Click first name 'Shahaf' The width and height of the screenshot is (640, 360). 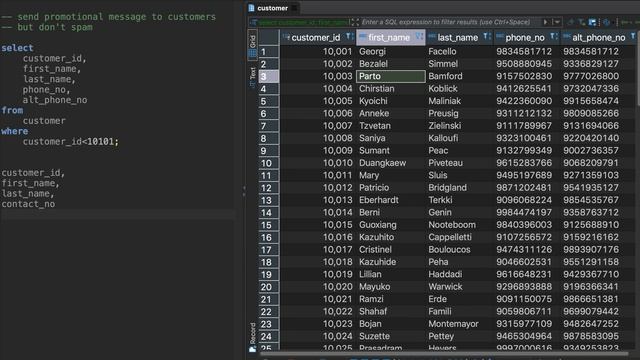pyautogui.click(x=373, y=311)
